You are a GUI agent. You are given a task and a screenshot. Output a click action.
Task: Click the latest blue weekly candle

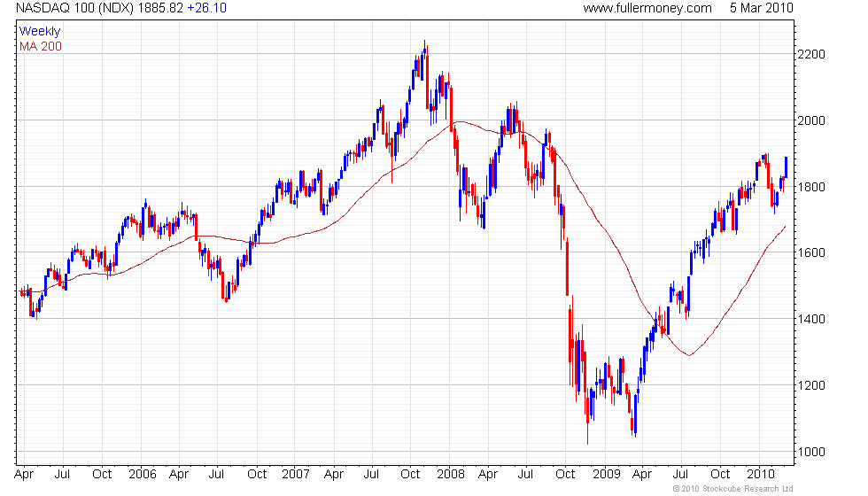coord(786,167)
